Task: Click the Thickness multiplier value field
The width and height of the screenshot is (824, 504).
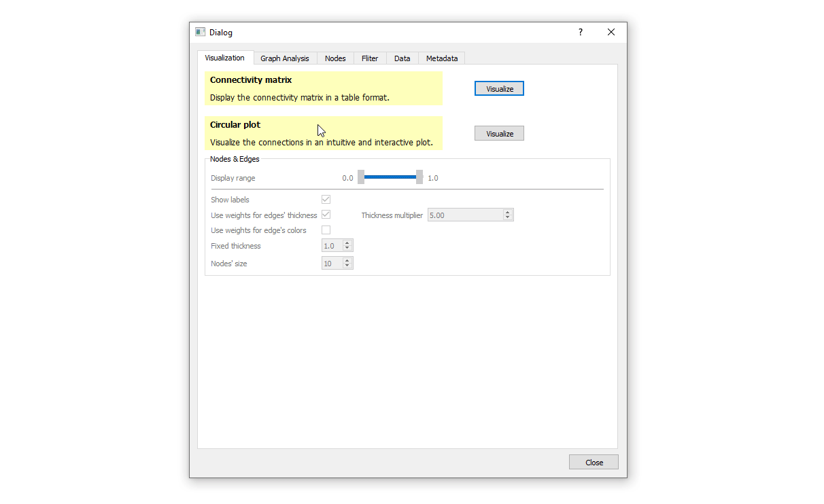Action: (464, 215)
